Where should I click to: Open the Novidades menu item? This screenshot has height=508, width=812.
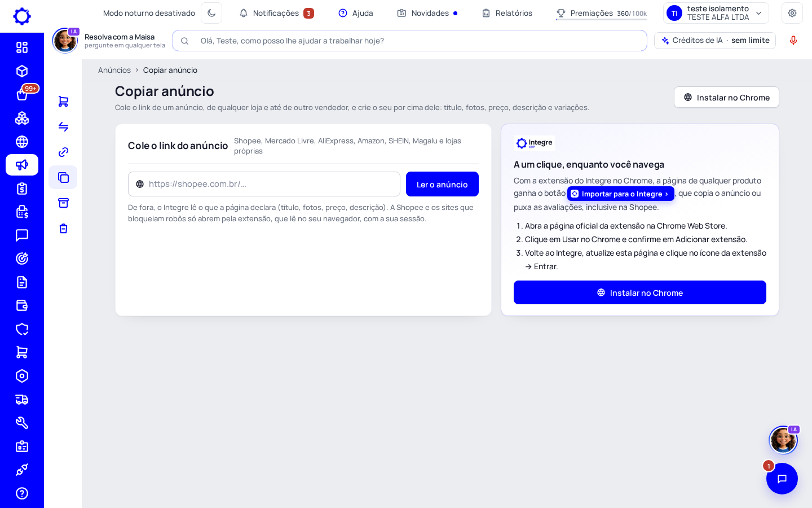click(427, 13)
